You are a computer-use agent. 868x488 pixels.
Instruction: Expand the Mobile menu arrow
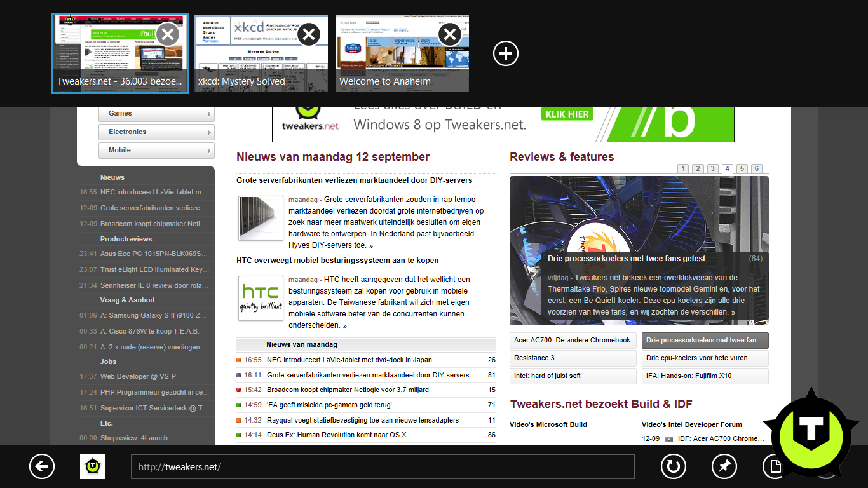point(210,151)
